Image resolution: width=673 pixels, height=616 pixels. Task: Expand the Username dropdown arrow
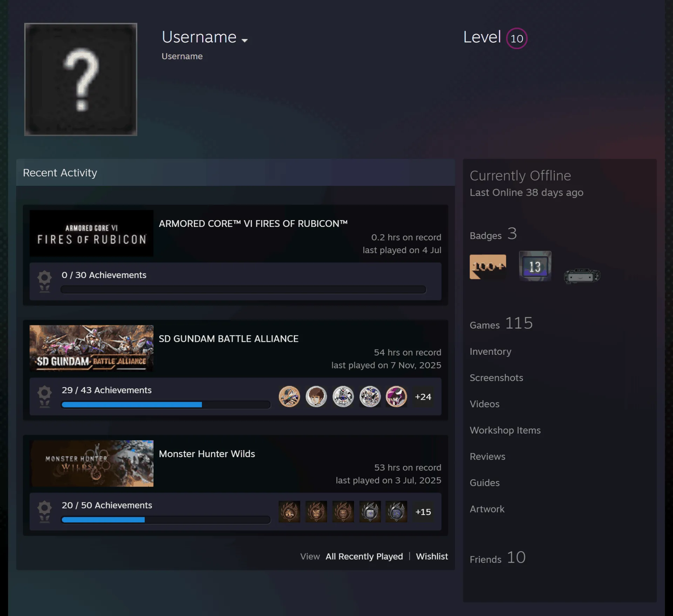[x=245, y=40]
